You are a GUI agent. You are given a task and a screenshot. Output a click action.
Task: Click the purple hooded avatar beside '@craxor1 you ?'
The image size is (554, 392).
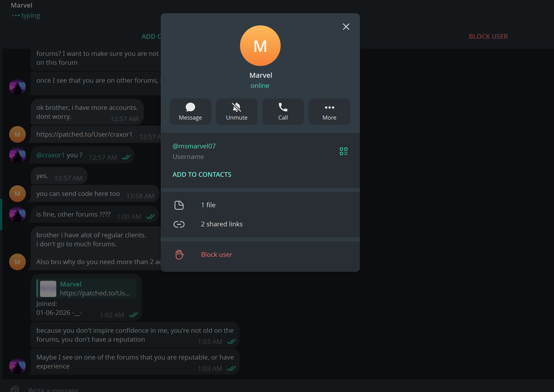[x=17, y=155]
